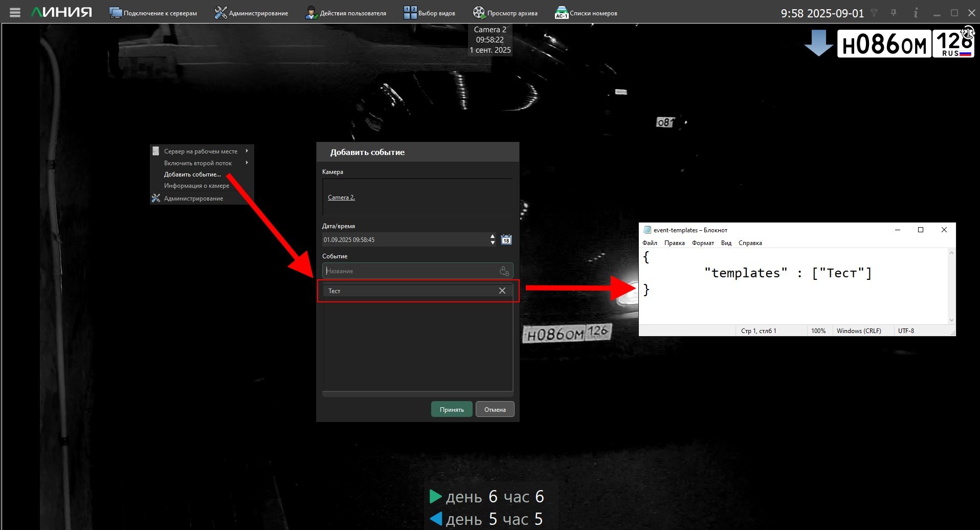Open calendar date picker in the dialog
This screenshot has width=980, height=530.
[506, 239]
